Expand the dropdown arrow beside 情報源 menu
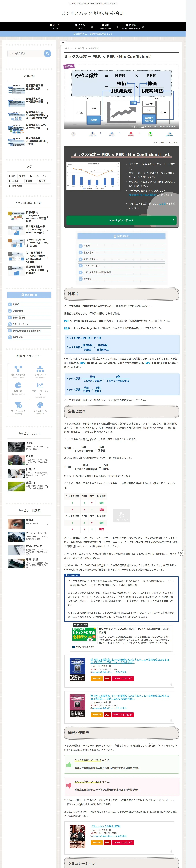Screen dimensions: 196x868 (x=143, y=27)
